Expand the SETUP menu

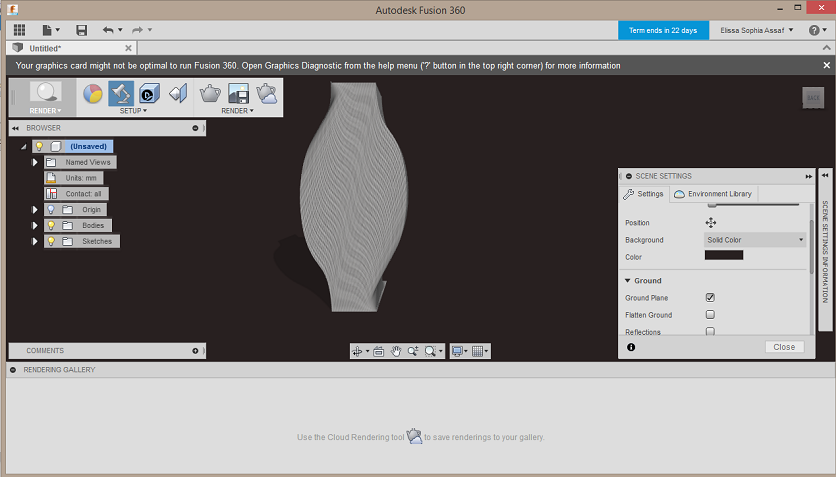(x=133, y=111)
